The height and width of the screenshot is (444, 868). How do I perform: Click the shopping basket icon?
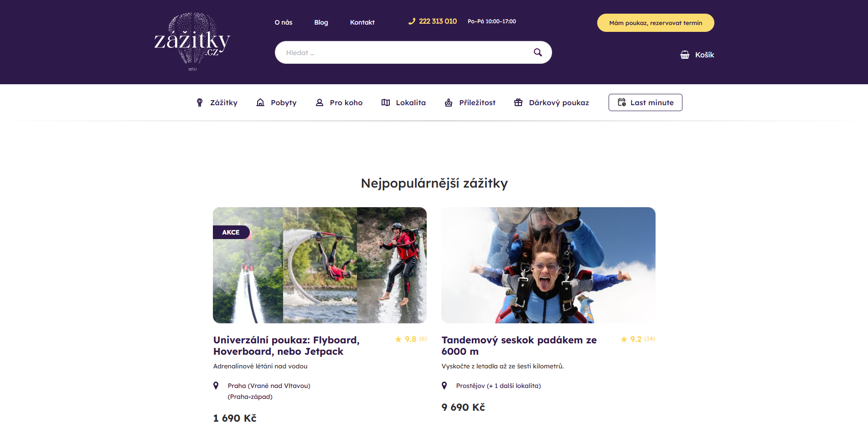[x=685, y=55]
